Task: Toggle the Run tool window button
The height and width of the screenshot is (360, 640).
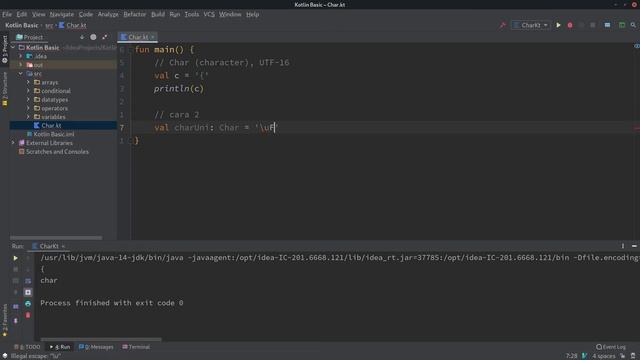Action: (60, 347)
